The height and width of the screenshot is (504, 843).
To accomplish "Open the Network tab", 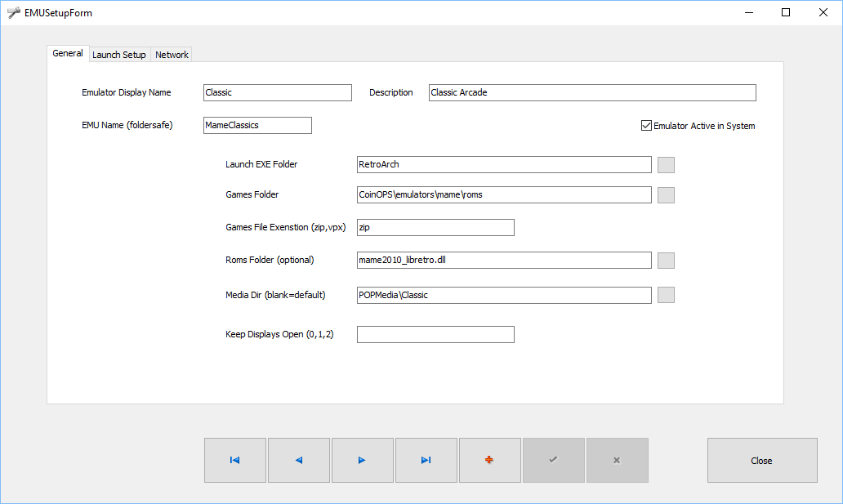I will tap(172, 55).
